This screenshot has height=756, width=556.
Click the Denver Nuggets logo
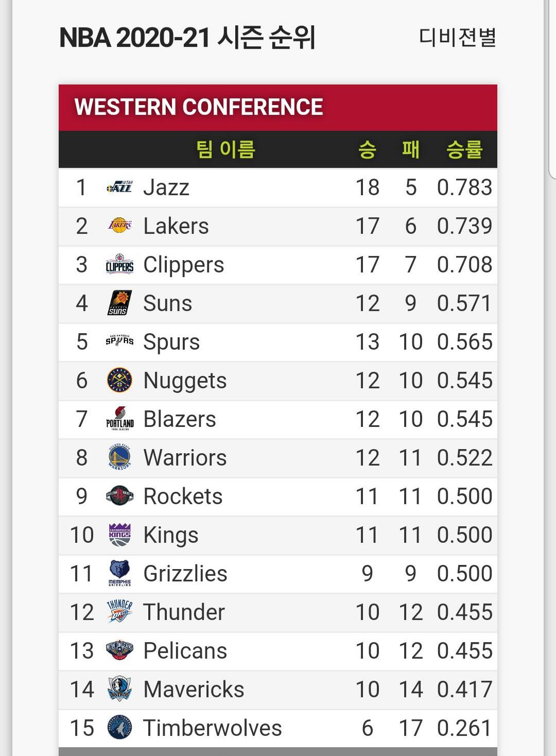[x=119, y=381]
